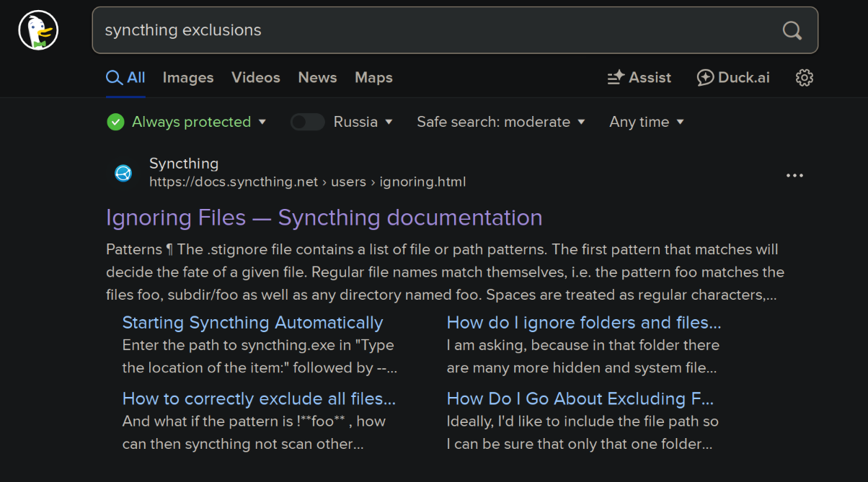Viewport: 868px width, 482px height.
Task: Open the settings gear icon
Action: pos(804,78)
